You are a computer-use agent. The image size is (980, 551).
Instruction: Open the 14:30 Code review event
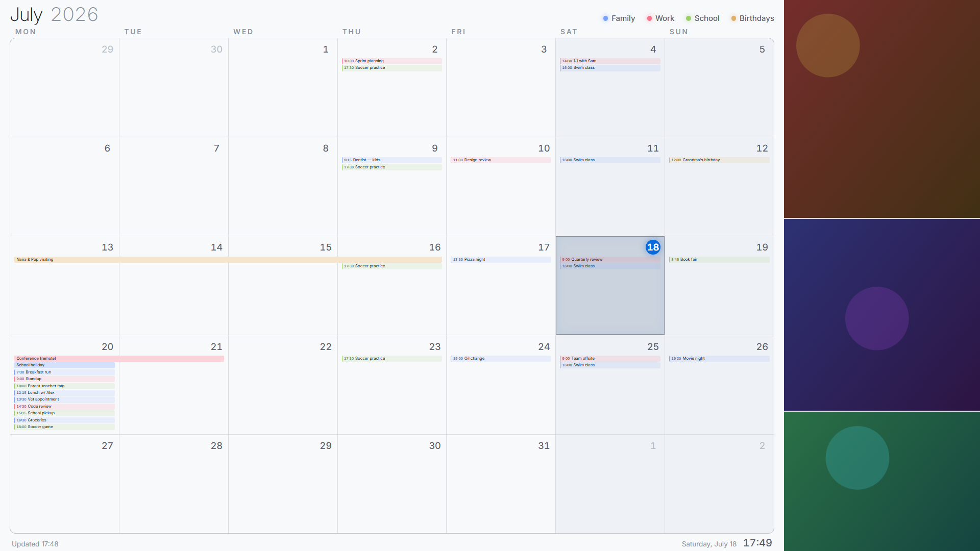[64, 407]
